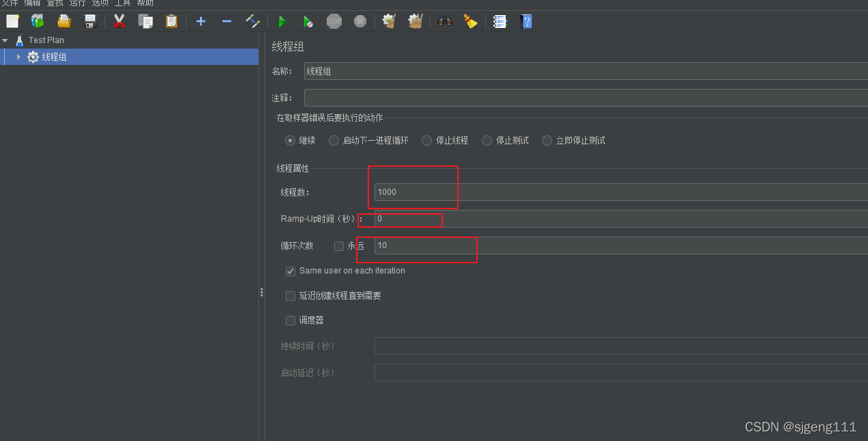Select the 继续 radio option
Image resolution: width=868 pixels, height=441 pixels.
point(290,140)
